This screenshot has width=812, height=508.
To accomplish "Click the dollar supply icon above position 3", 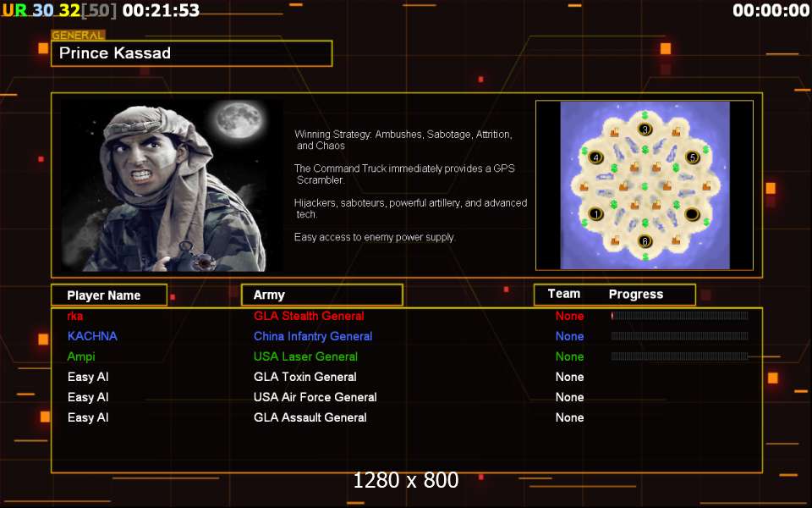I will 645,114.
